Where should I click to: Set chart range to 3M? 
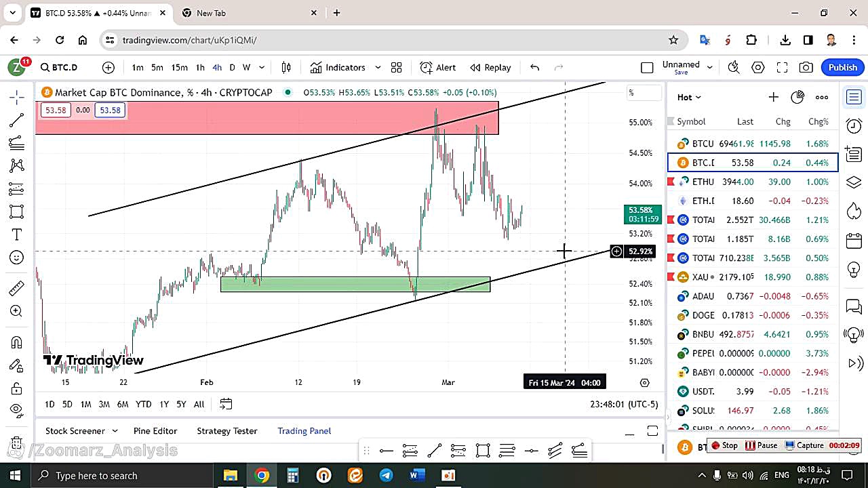[x=104, y=404]
